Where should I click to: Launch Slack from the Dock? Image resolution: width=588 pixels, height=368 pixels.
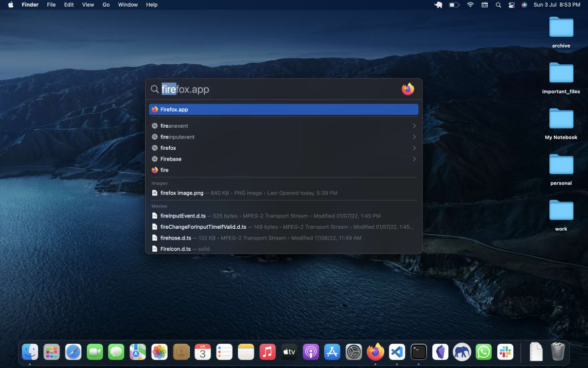pyautogui.click(x=505, y=352)
